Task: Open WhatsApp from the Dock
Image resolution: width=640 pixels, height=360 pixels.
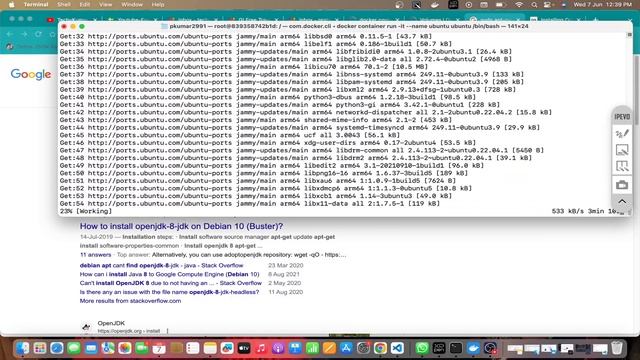Action: (x=422, y=348)
